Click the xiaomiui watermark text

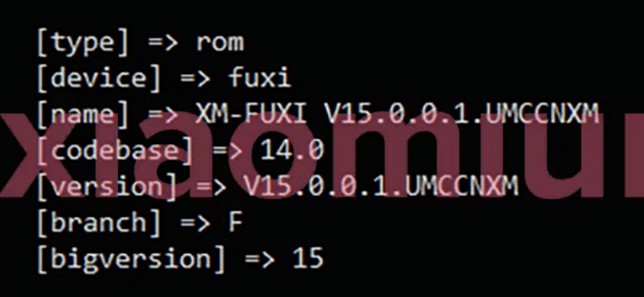click(x=322, y=155)
